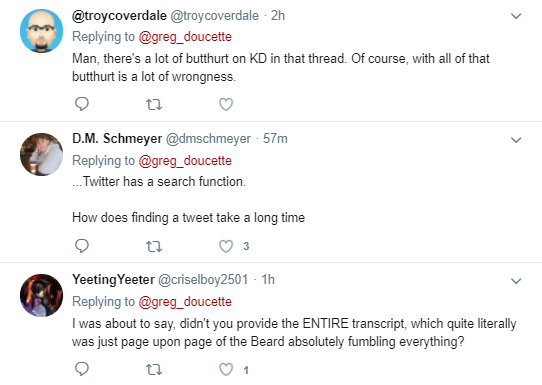The height and width of the screenshot is (385, 542).
Task: Open more options chevron on D.M. Schmeyer's tweet
Action: point(516,140)
